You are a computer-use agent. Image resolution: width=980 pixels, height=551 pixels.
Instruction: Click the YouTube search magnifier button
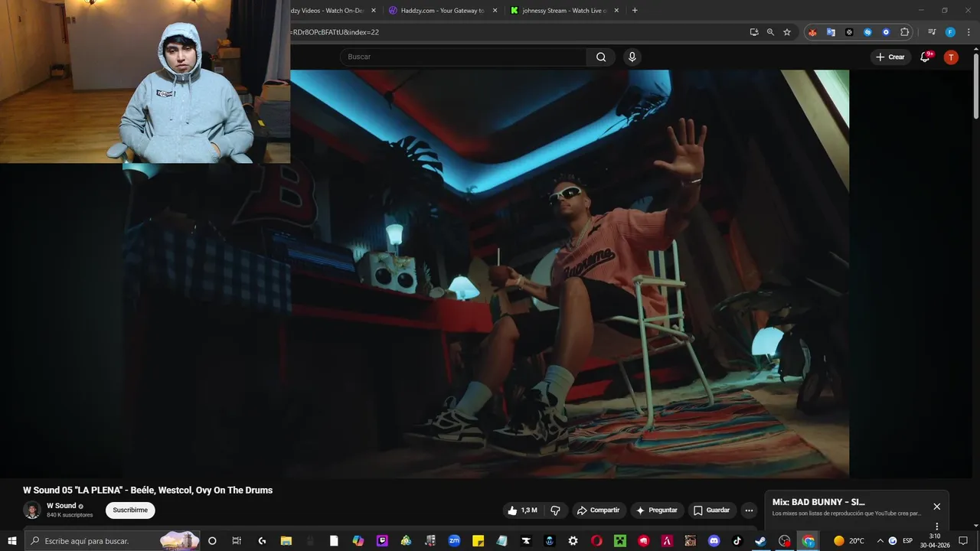click(601, 57)
